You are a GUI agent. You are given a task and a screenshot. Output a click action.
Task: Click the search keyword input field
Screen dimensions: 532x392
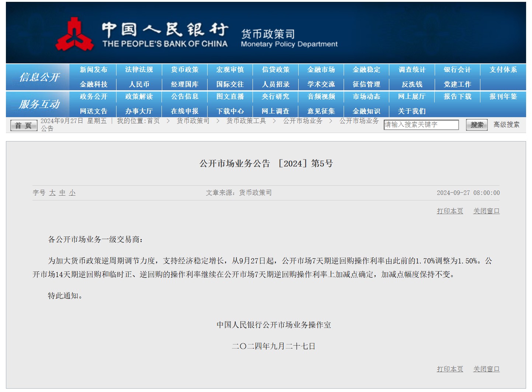421,125
